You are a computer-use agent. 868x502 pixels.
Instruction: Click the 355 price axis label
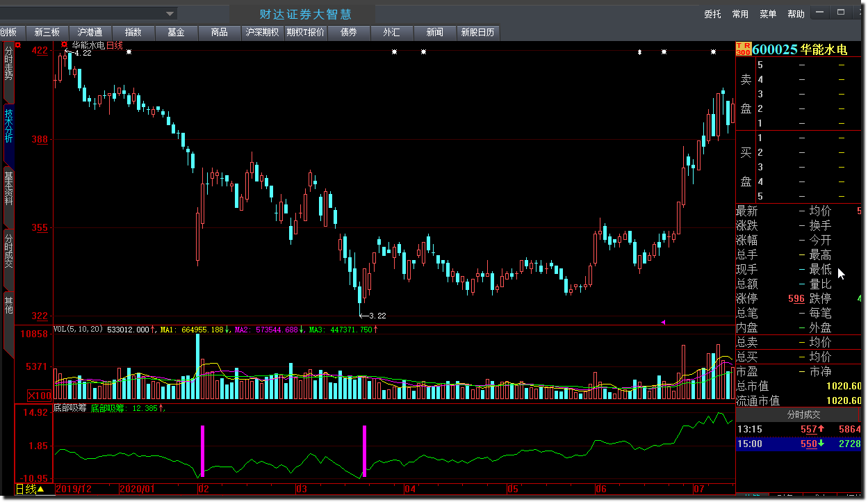tap(40, 227)
